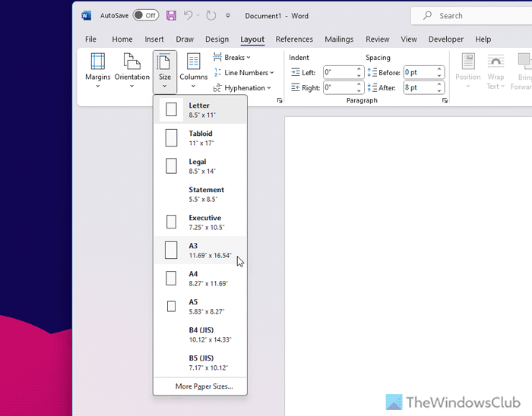Expand the Breaks menu
The width and height of the screenshot is (532, 416).
tap(232, 58)
